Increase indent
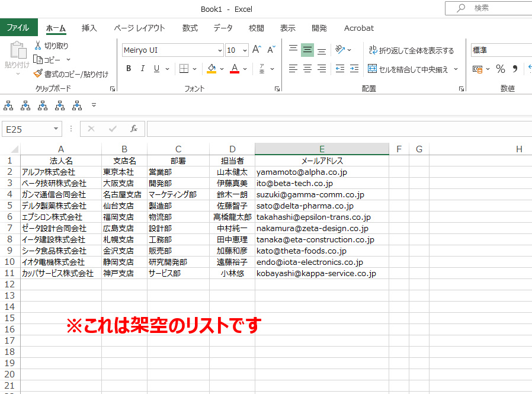 354,69
